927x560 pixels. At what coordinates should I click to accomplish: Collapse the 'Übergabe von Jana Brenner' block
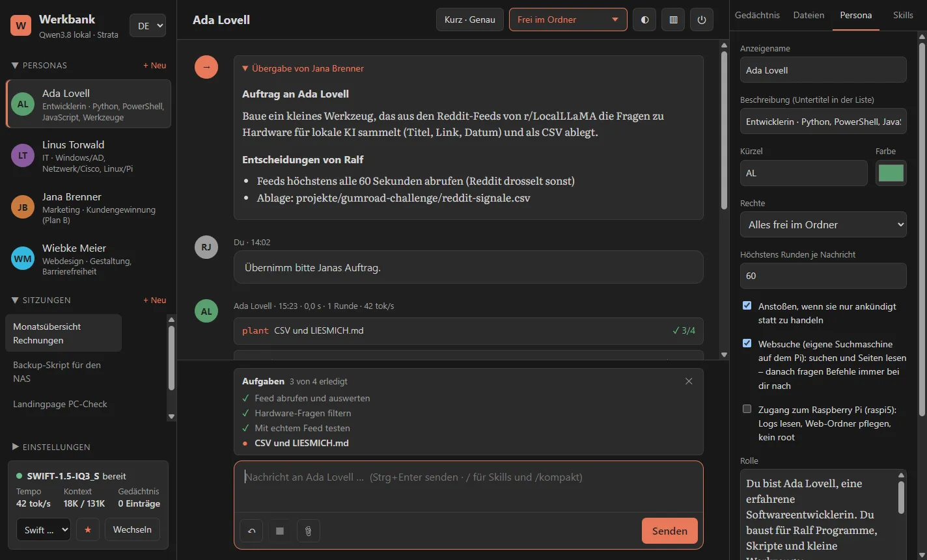(x=303, y=68)
